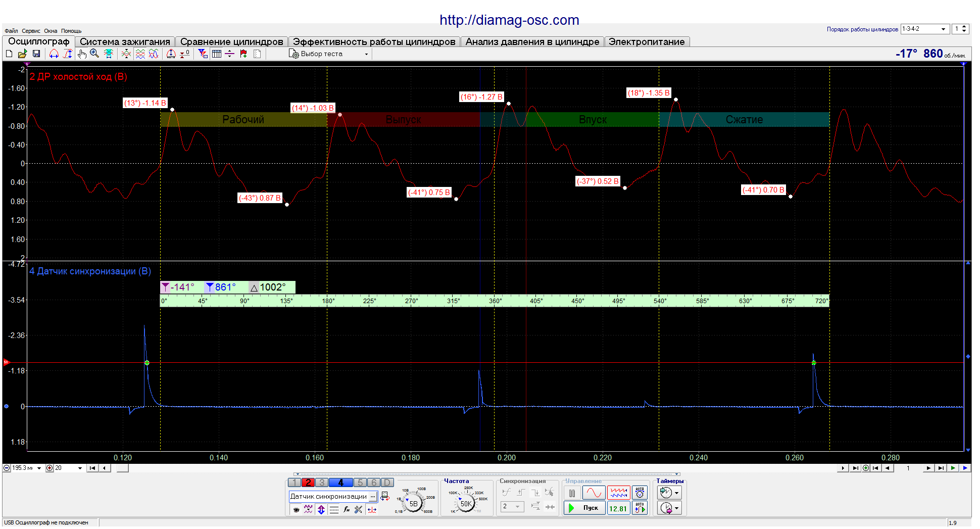Toggle channel visibility eye icon
The height and width of the screenshot is (529, 980).
point(296,510)
